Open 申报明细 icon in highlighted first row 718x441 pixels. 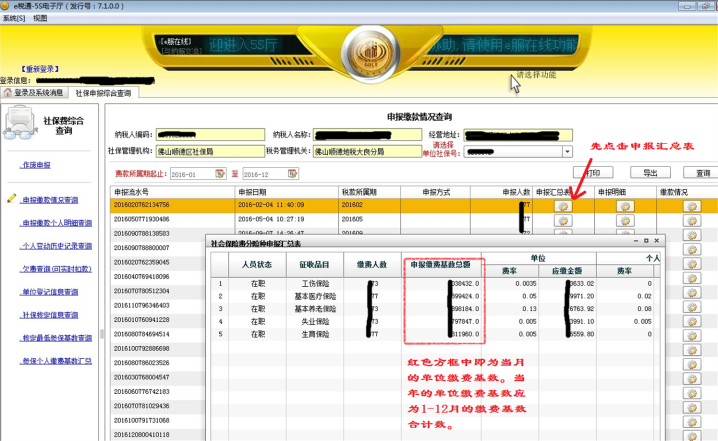pyautogui.click(x=627, y=205)
